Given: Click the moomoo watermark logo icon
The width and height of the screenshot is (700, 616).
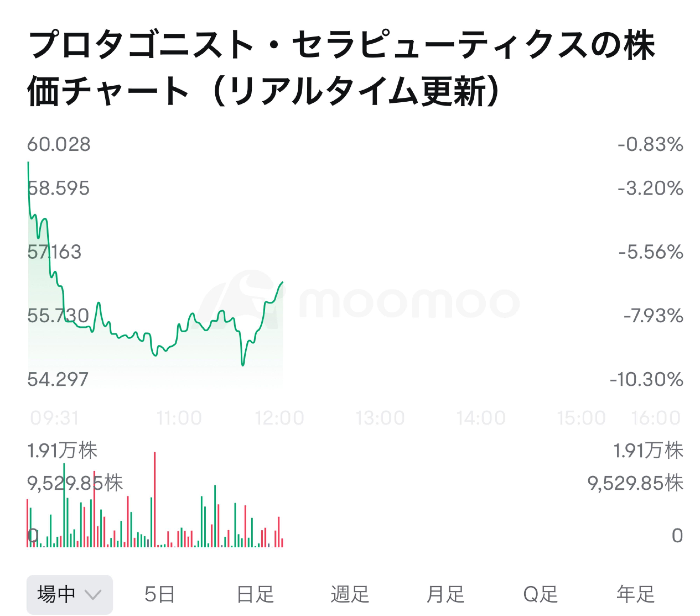Looking at the screenshot, I should click(x=240, y=301).
